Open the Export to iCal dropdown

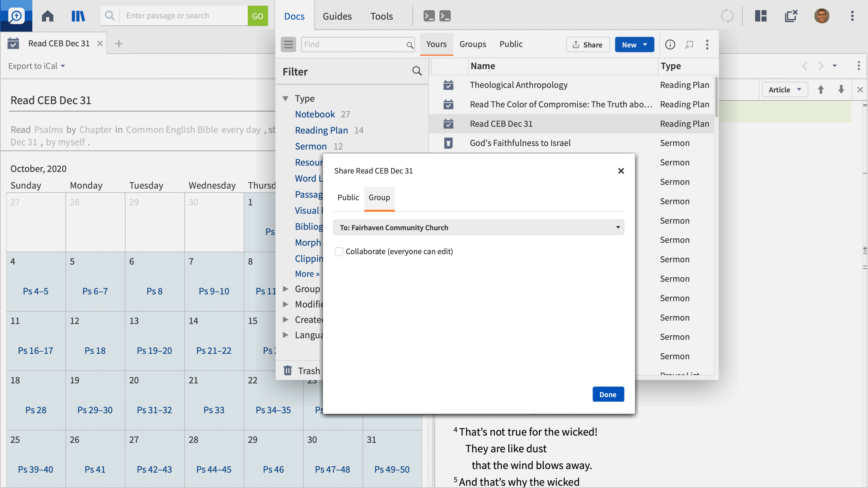click(36, 66)
